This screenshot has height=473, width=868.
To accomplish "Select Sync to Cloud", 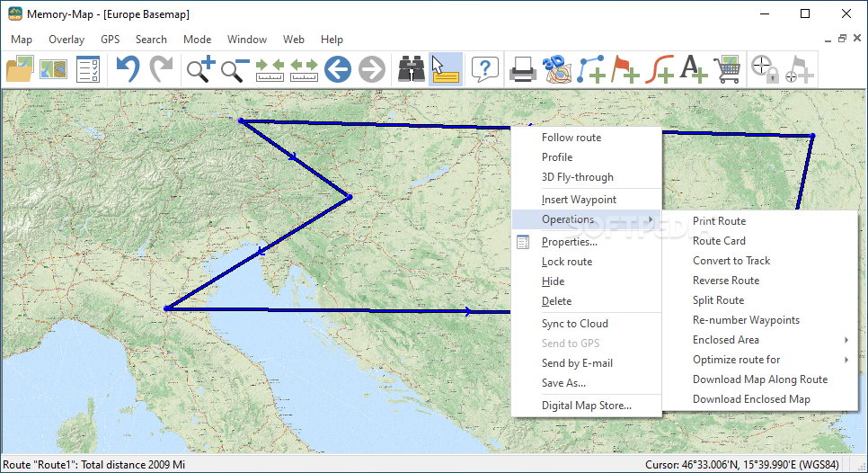I will [574, 324].
